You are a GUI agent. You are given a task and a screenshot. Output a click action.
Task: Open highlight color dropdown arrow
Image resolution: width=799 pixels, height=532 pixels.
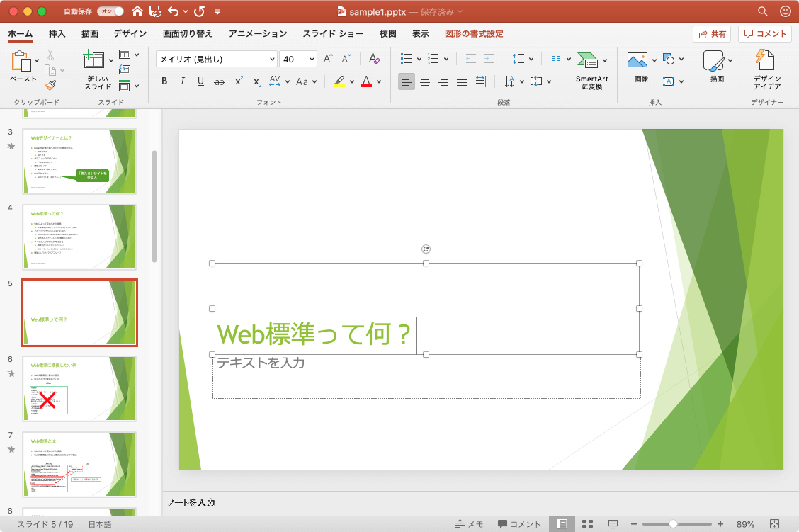click(352, 81)
